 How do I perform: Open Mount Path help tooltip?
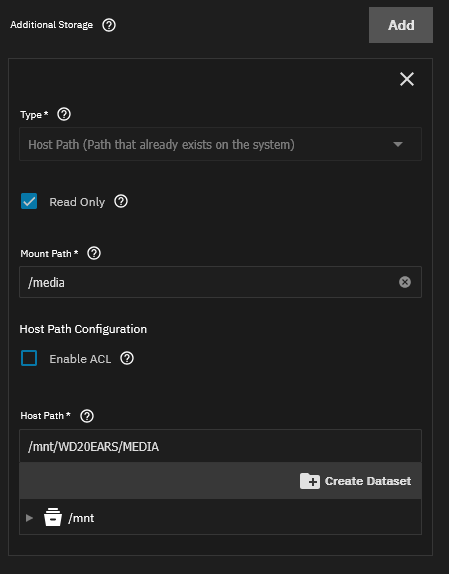tap(94, 253)
